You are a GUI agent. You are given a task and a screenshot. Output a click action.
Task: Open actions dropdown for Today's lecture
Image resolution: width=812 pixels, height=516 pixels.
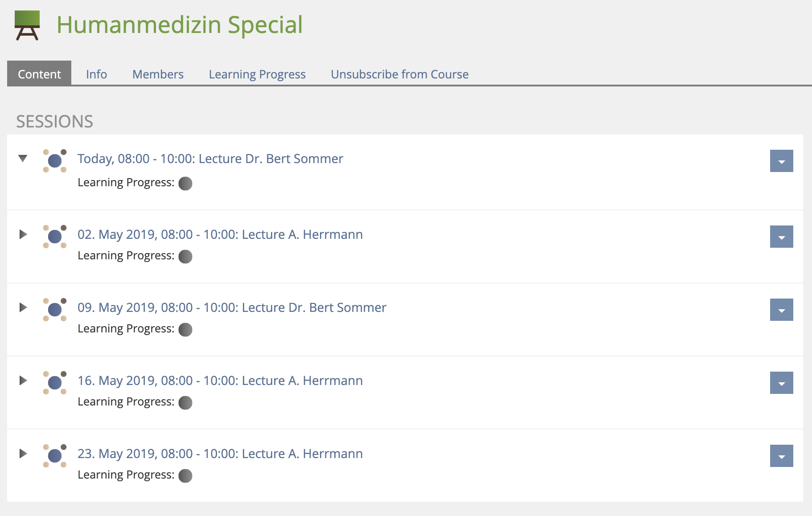[781, 161]
